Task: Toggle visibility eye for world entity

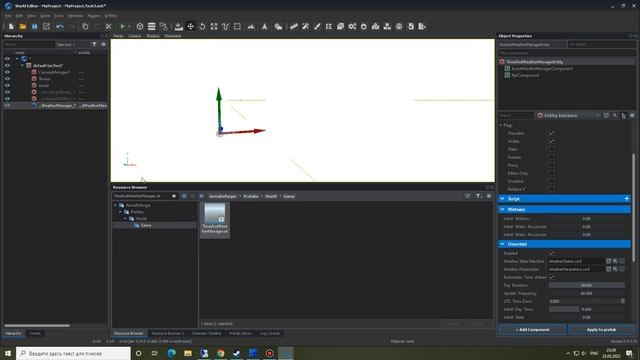Action: [7, 86]
